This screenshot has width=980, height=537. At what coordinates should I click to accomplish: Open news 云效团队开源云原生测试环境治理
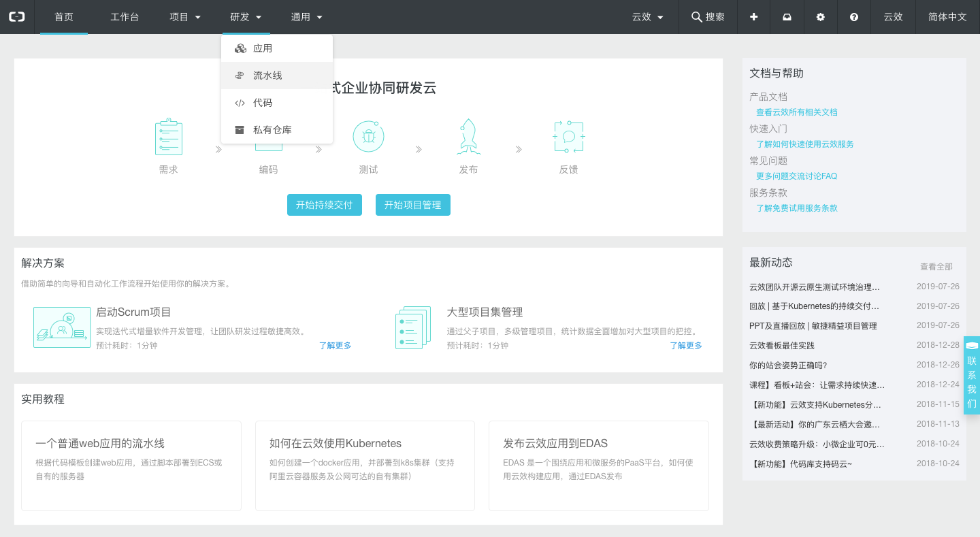[815, 287]
